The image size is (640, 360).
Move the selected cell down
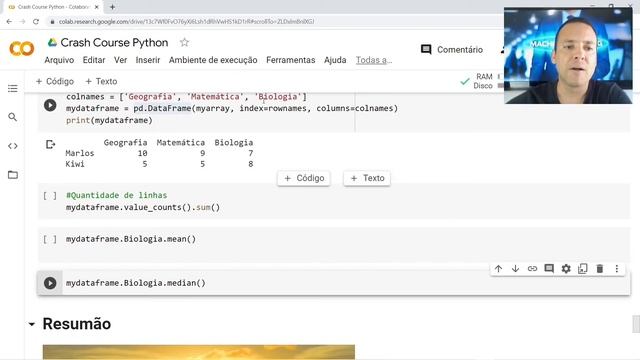point(516,269)
